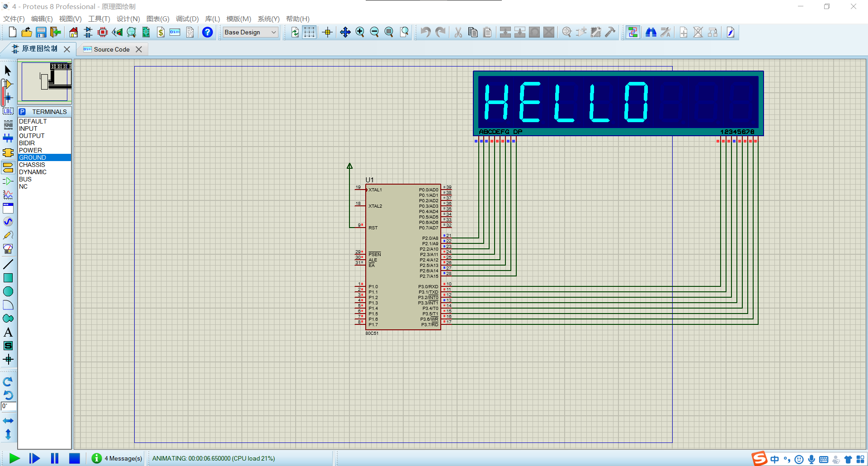Viewport: 868px width, 466px height.
Task: Select the Wire Label mode tool
Action: click(x=8, y=111)
